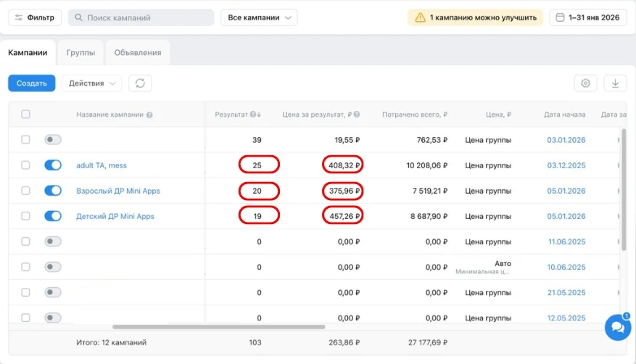The height and width of the screenshot is (364, 636).
Task: Enable the toggle in the 11.06.2025 row
Action: pos(53,241)
